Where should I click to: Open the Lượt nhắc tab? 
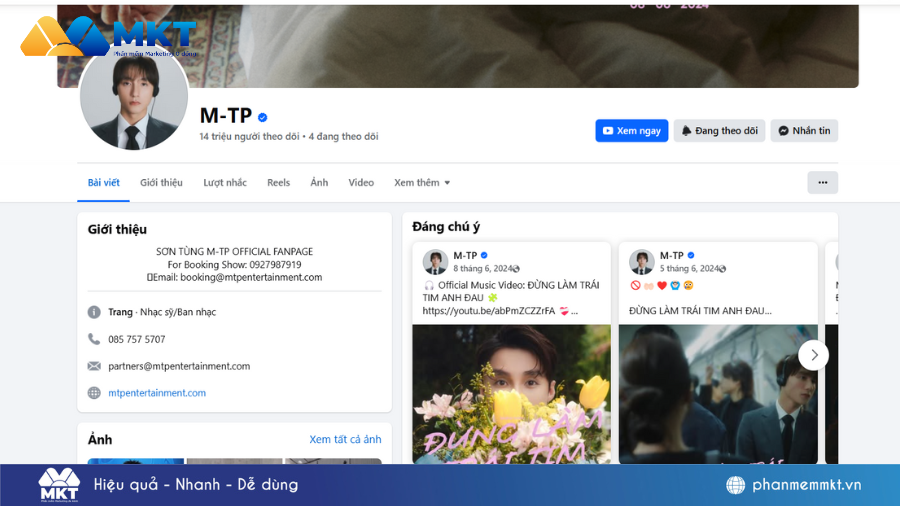pyautogui.click(x=225, y=182)
